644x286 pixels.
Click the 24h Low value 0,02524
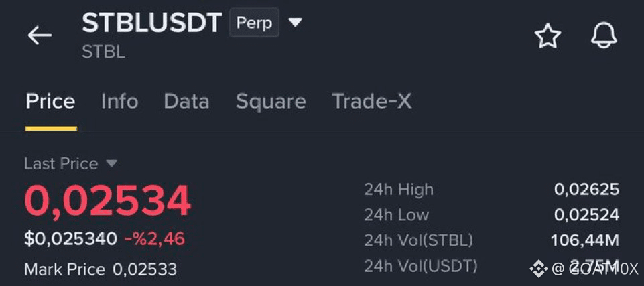point(586,214)
